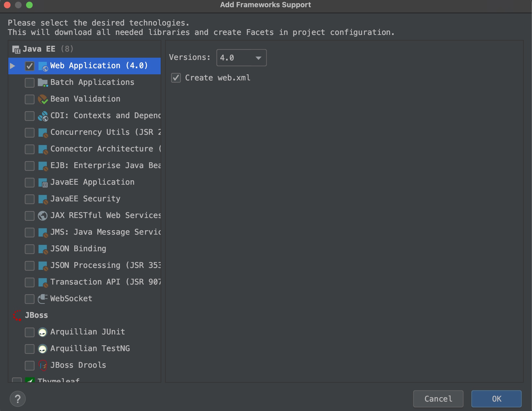Click the Batch Applications folder icon

click(x=43, y=82)
